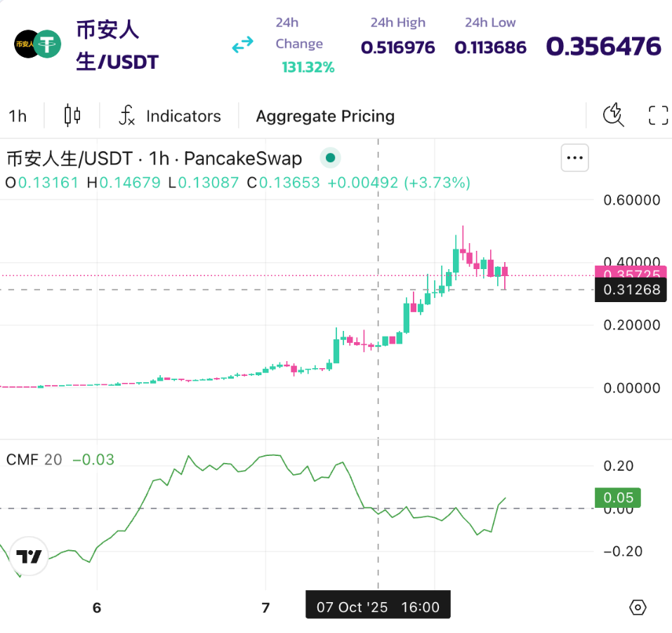The width and height of the screenshot is (672, 633).
Task: Click the 07 Oct '25 16:00 date marker
Action: pos(378,605)
